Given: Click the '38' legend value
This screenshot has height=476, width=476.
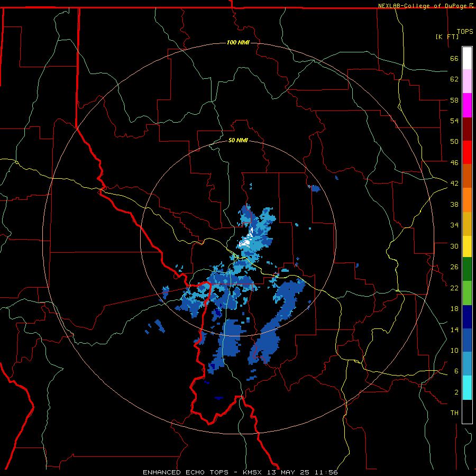Looking at the screenshot, I should click(454, 204).
